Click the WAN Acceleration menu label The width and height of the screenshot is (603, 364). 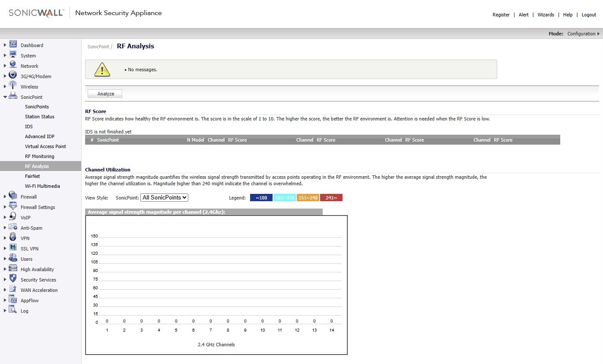point(39,290)
